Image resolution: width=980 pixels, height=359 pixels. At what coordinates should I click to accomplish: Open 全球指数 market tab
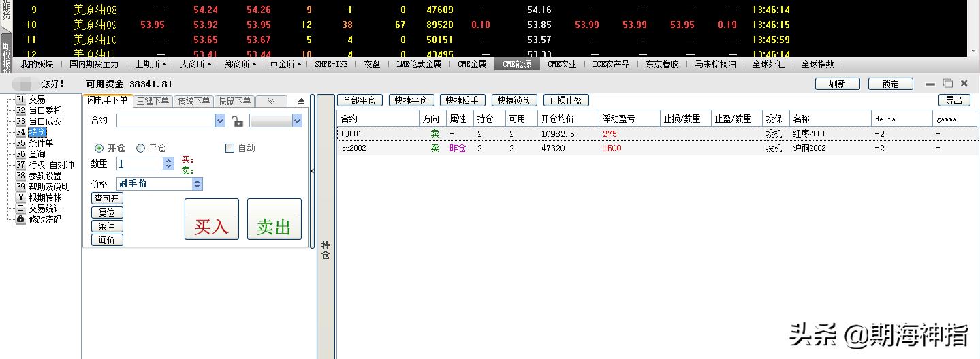pyautogui.click(x=817, y=64)
